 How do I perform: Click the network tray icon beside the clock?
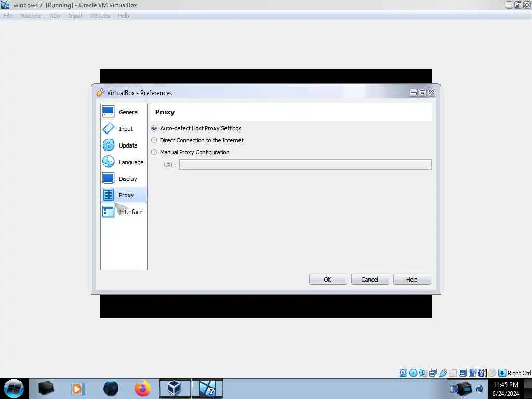[x=479, y=389]
